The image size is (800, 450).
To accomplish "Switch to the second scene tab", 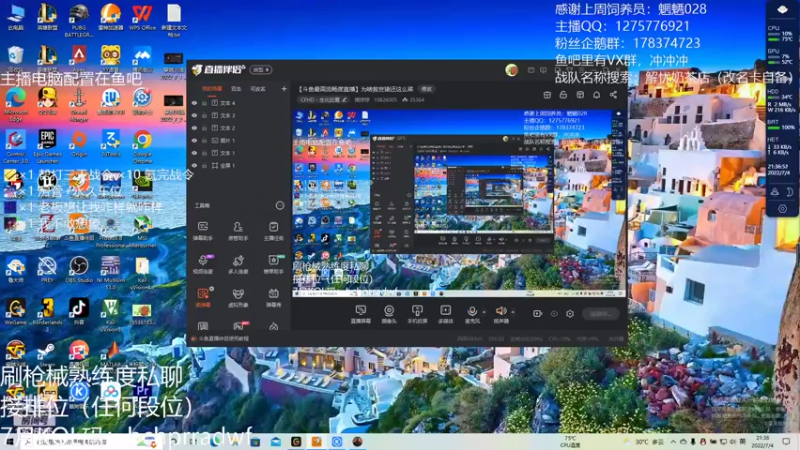I will point(236,89).
